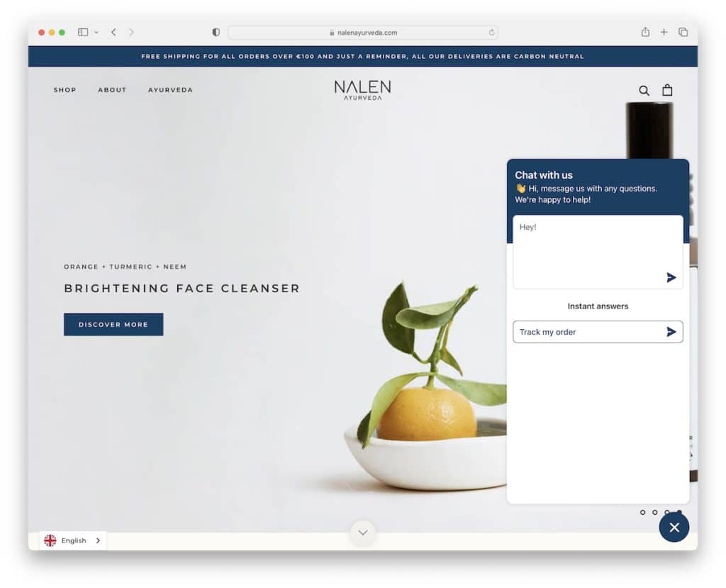
Task: Expand the sidebar dropdown chevron
Action: 96,33
